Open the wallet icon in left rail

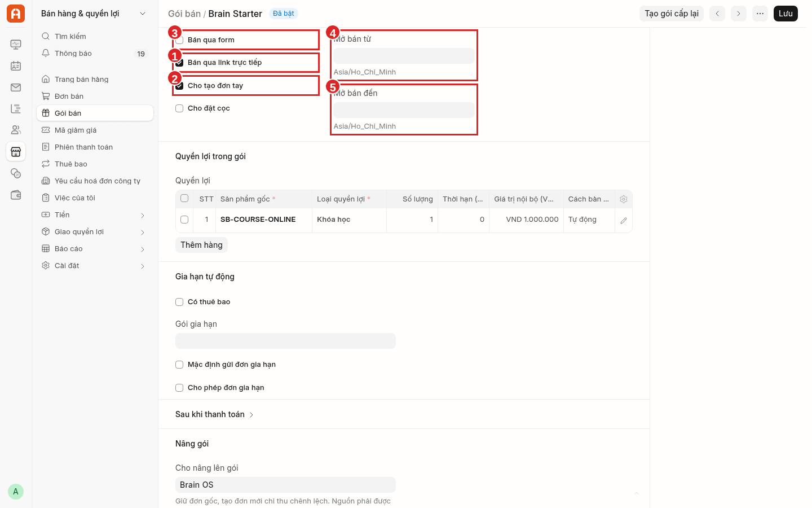tap(16, 195)
